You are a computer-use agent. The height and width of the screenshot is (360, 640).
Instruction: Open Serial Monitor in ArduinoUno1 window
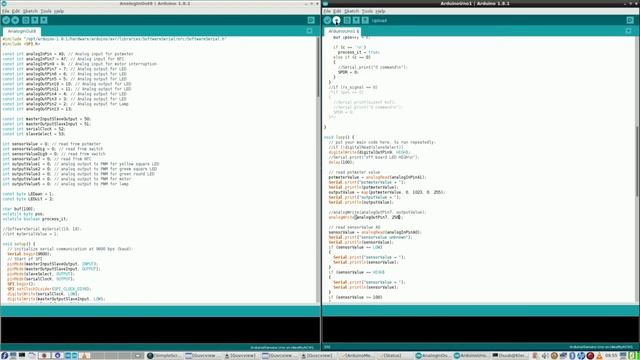pyautogui.click(x=630, y=20)
